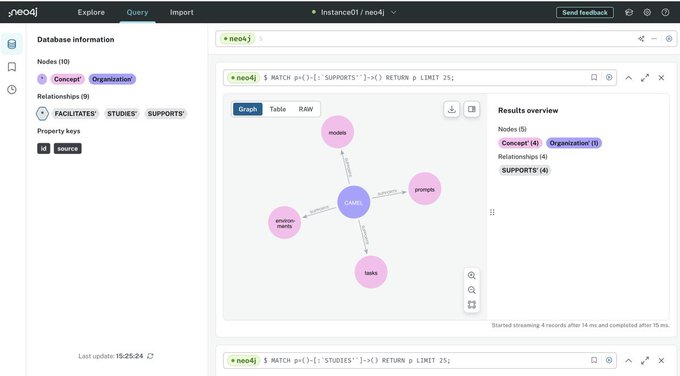Bookmark the SUPPORTS query
Screen dimensions: 680x376
point(594,77)
